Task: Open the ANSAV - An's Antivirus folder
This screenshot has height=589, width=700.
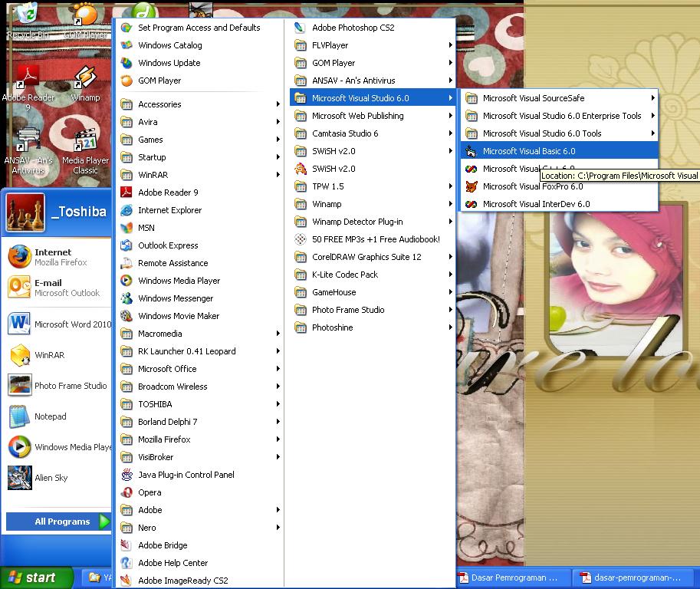Action: [373, 81]
